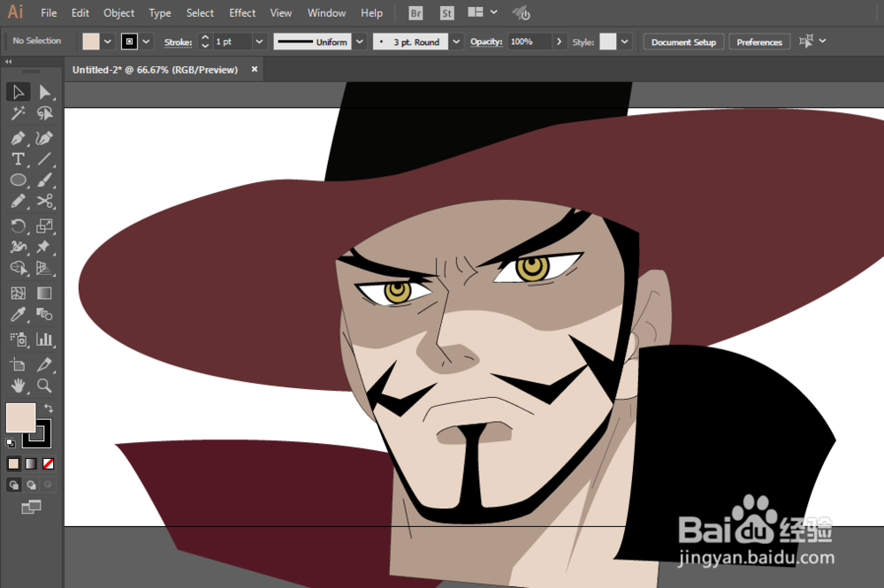Viewport: 884px width, 588px height.
Task: Select the Hand tool
Action: (x=18, y=386)
